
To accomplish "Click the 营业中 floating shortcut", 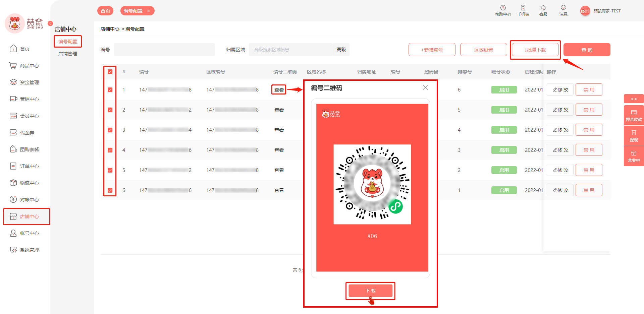I will pos(634,156).
